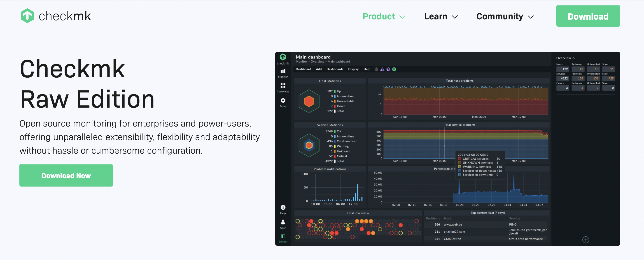Screen dimensions: 644x263
Task: Click the Download button in the header
Action: point(588,16)
